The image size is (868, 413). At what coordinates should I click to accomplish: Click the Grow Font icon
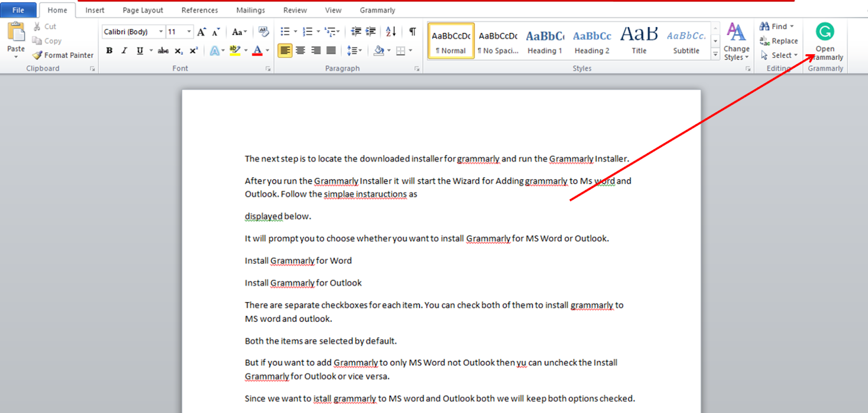(x=202, y=32)
